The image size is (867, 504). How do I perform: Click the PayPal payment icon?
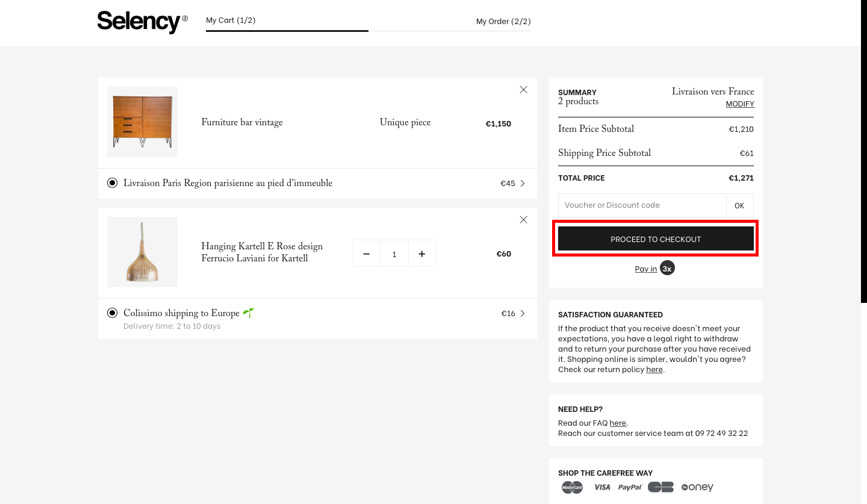pyautogui.click(x=630, y=488)
